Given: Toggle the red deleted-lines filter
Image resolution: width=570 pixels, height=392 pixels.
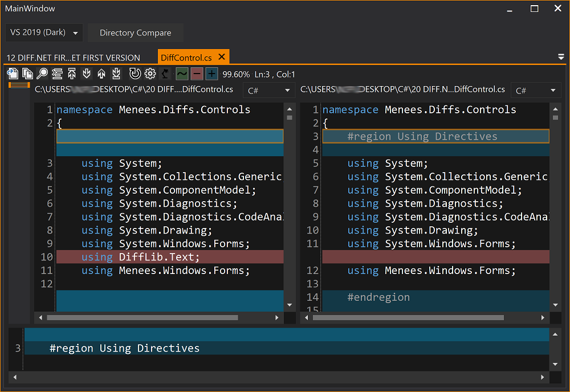Looking at the screenshot, I should (197, 73).
